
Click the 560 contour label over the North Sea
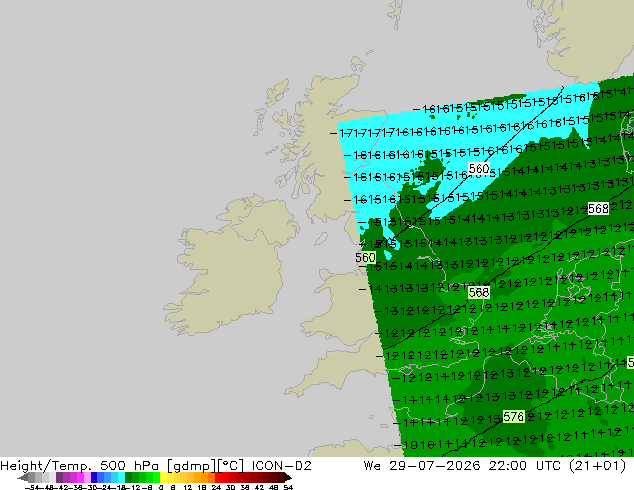click(479, 168)
